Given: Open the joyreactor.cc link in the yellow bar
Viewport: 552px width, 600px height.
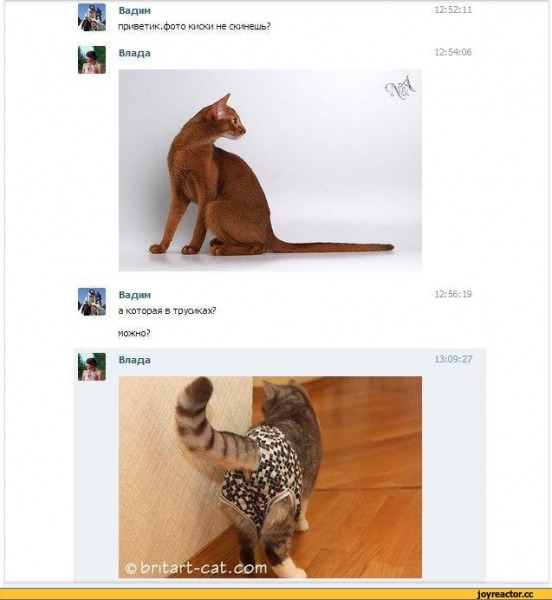Looking at the screenshot, I should point(505,594).
